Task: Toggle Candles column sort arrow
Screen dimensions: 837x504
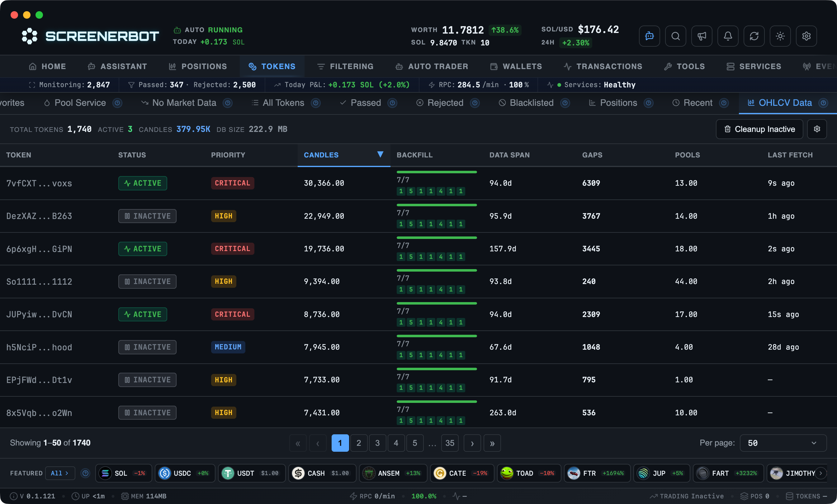Action: [x=380, y=154]
